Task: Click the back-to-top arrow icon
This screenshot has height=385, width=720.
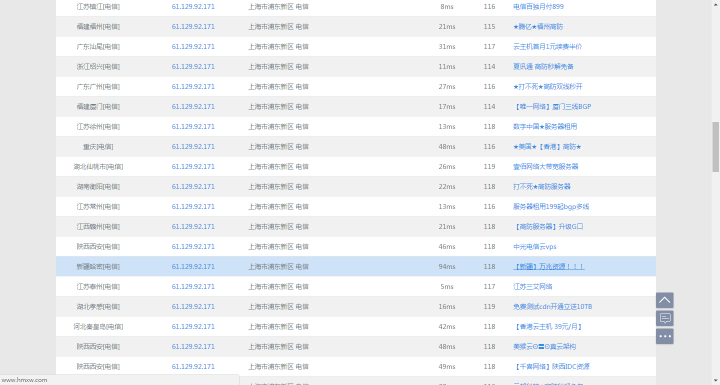Action: 664,300
